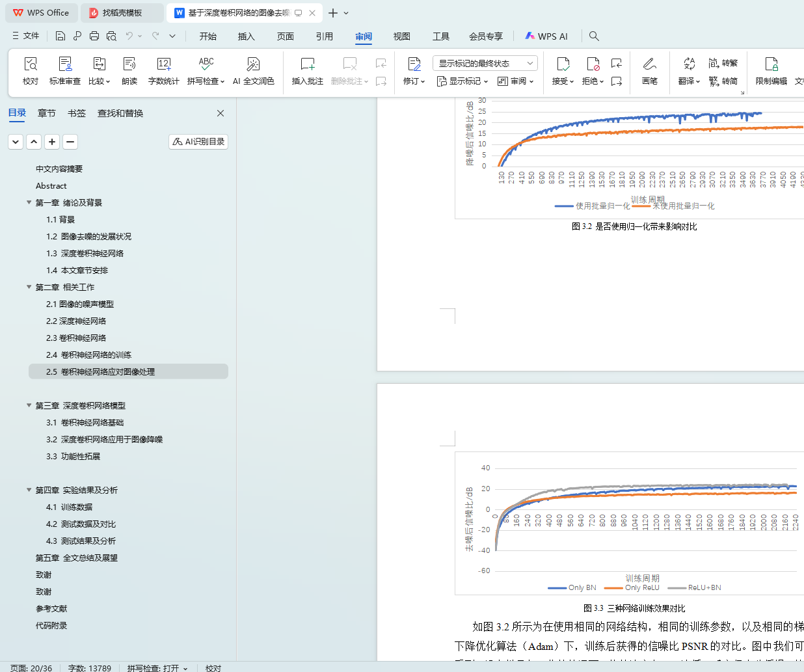This screenshot has height=672, width=804.
Task: Convert text with 转简 button
Action: tap(723, 81)
